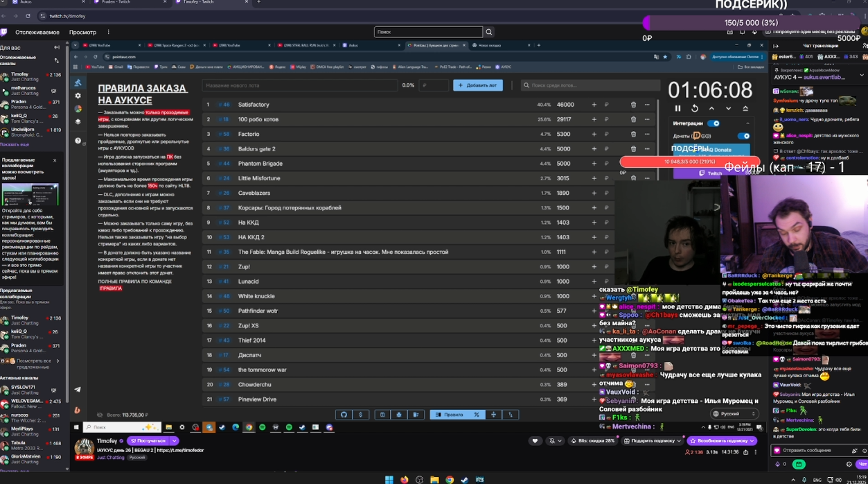
Task: Open the pie chart statistics icon in PointAuc sidebar
Action: tap(78, 109)
